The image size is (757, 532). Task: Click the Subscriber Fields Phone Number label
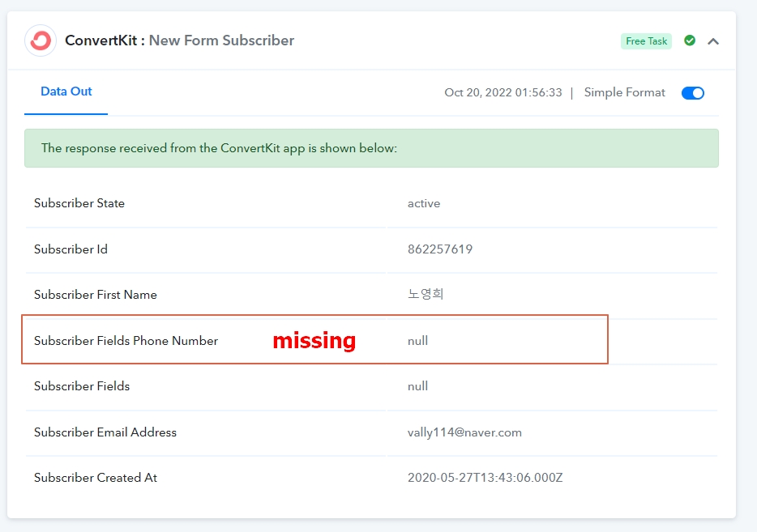126,341
